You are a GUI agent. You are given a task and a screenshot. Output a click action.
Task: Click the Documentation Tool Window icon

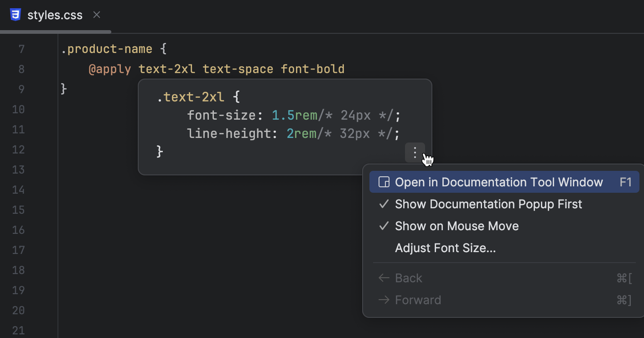pos(384,183)
